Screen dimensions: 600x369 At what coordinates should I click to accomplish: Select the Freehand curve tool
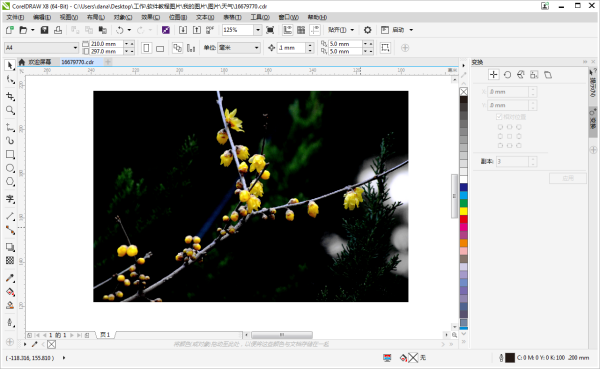[x=10, y=127]
